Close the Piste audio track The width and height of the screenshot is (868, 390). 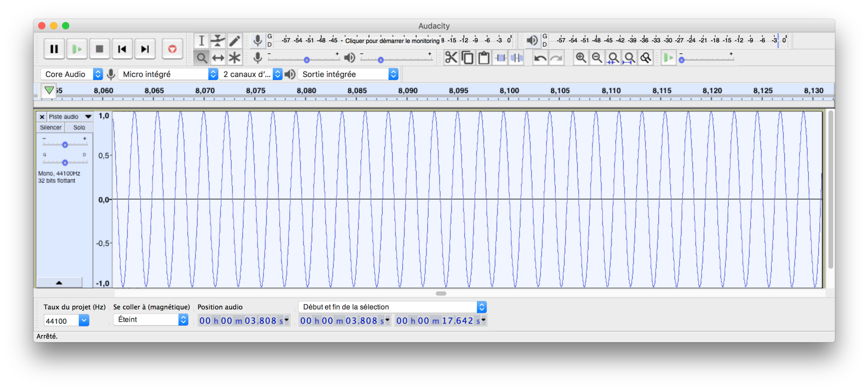(42, 117)
